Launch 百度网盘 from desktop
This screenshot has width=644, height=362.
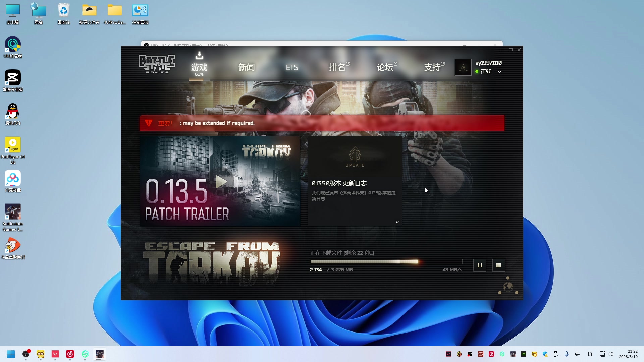13,181
